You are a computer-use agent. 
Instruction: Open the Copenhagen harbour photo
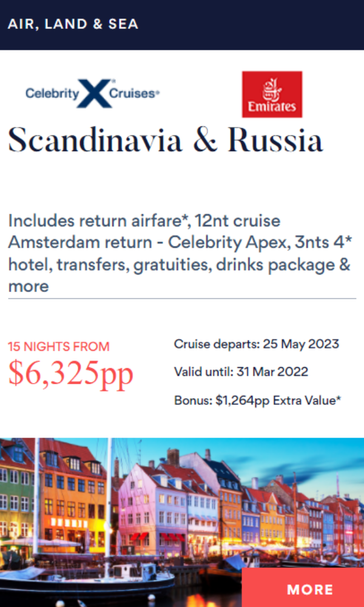pos(182,522)
